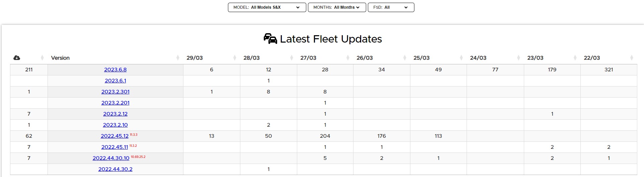Click the 23/03 column header
The image size is (644, 177).
pyautogui.click(x=535, y=58)
